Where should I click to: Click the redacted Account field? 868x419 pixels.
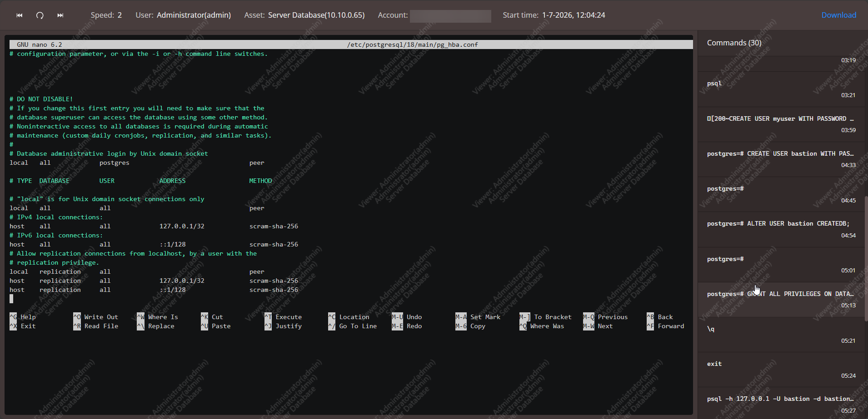450,16
